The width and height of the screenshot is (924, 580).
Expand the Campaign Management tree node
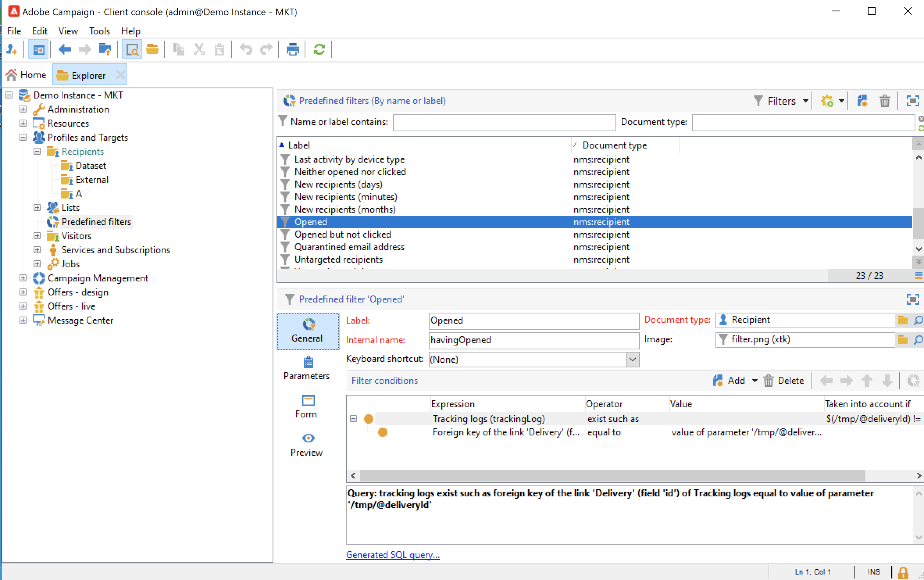pyautogui.click(x=23, y=278)
